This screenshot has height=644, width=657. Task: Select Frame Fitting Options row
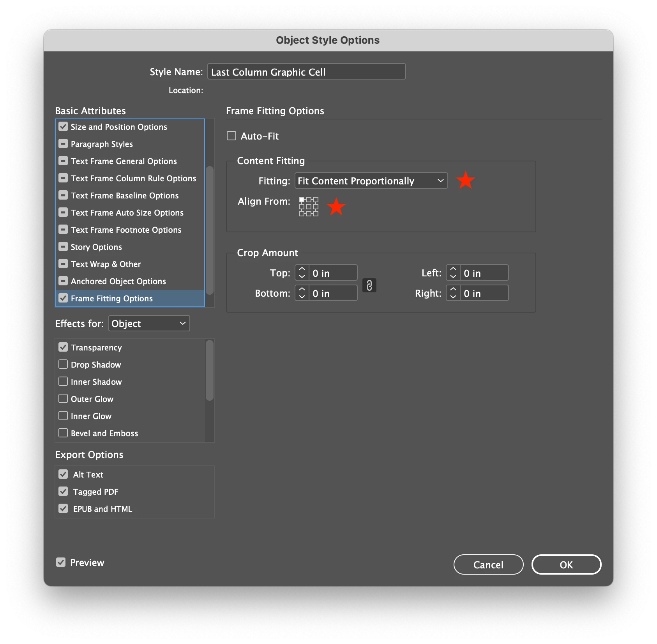[x=130, y=298]
